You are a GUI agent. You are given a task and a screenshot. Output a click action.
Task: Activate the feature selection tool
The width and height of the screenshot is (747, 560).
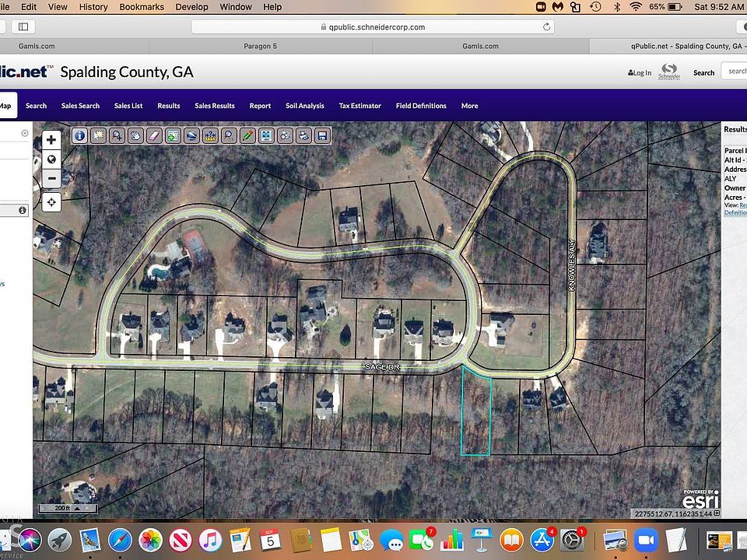pos(98,135)
